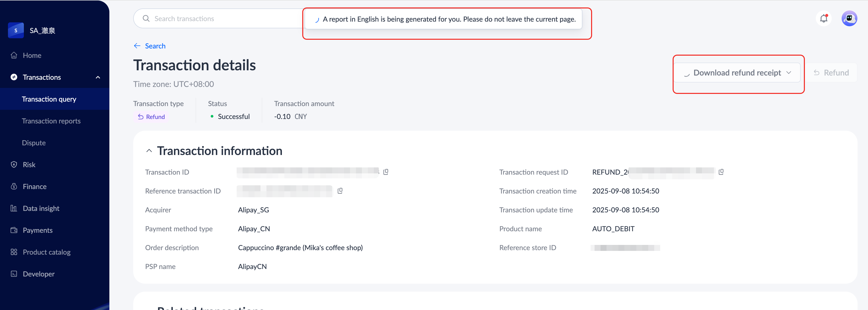Viewport: 868px width, 310px height.
Task: Click the Risk shield icon
Action: (x=14, y=165)
